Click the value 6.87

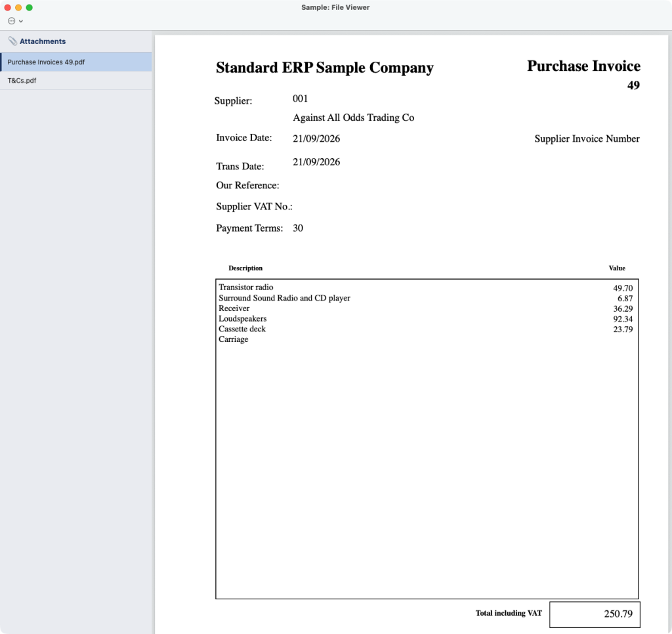[x=625, y=299]
